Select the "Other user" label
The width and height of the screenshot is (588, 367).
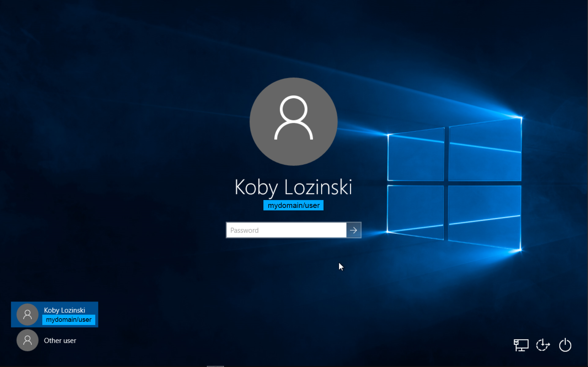click(60, 341)
